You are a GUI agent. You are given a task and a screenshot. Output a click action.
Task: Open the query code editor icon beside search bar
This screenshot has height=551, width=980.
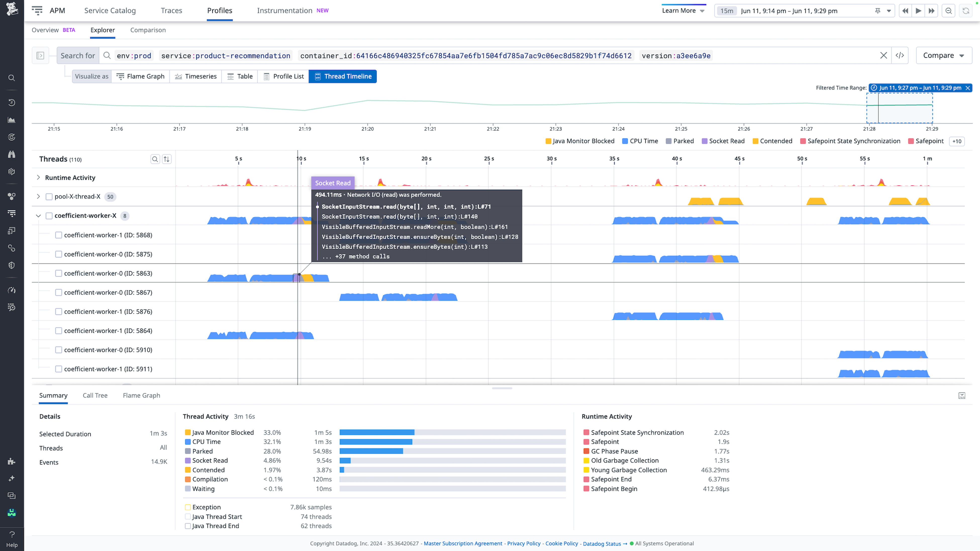pos(900,56)
